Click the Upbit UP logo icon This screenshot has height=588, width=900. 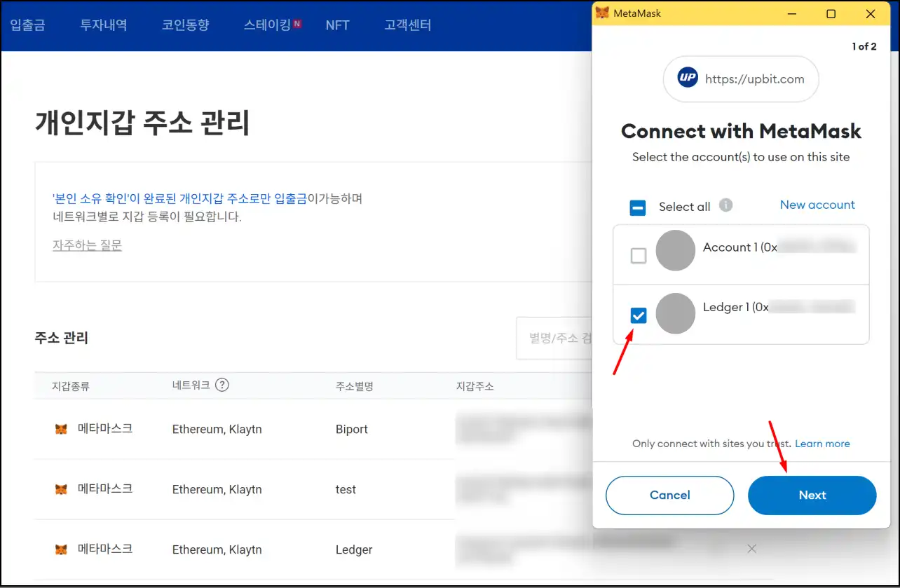point(688,79)
